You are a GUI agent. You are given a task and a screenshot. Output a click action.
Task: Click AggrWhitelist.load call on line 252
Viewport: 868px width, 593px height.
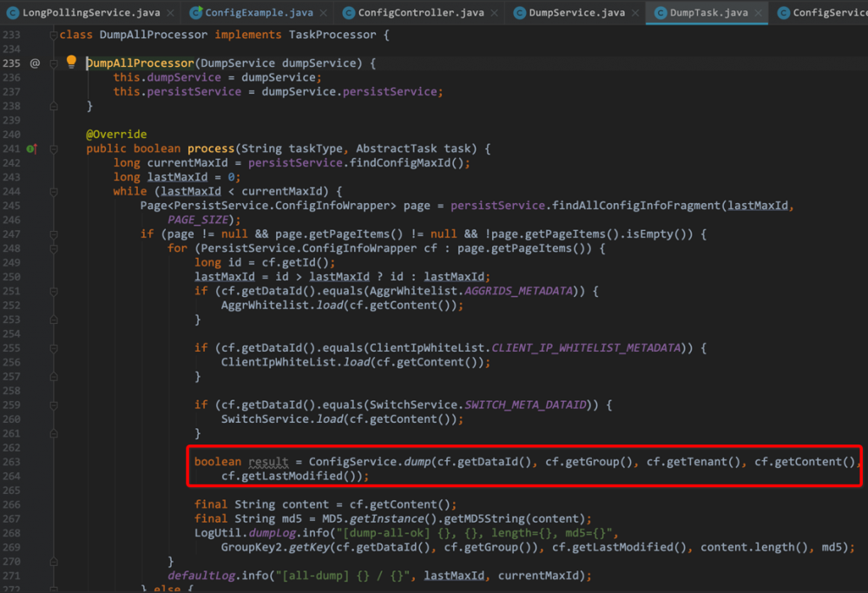(282, 305)
